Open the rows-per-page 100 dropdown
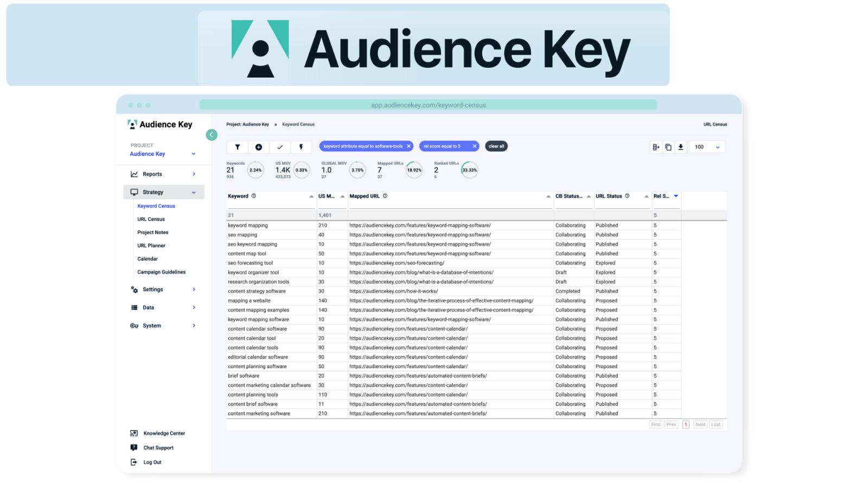Image resolution: width=868 pixels, height=488 pixels. (707, 147)
